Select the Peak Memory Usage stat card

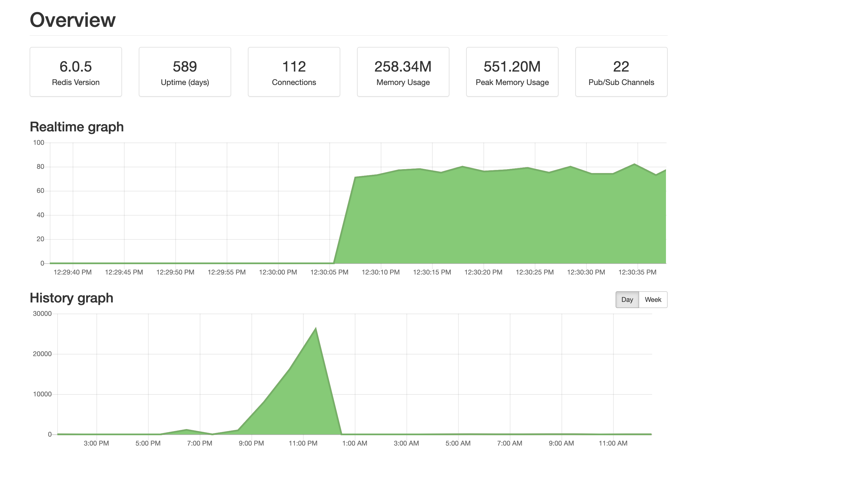tap(512, 71)
